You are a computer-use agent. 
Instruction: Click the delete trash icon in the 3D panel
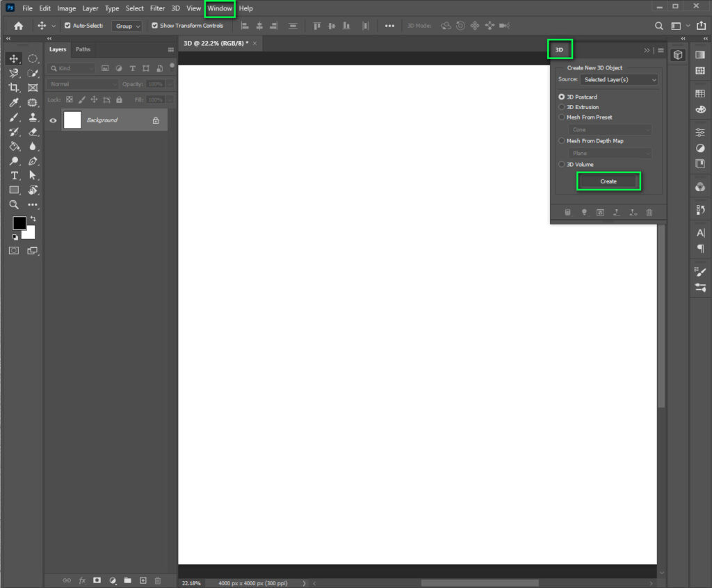point(649,212)
